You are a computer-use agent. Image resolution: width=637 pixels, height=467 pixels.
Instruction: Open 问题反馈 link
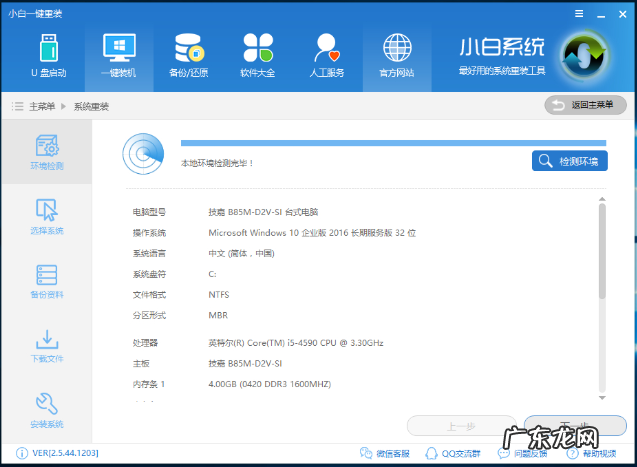click(522, 453)
